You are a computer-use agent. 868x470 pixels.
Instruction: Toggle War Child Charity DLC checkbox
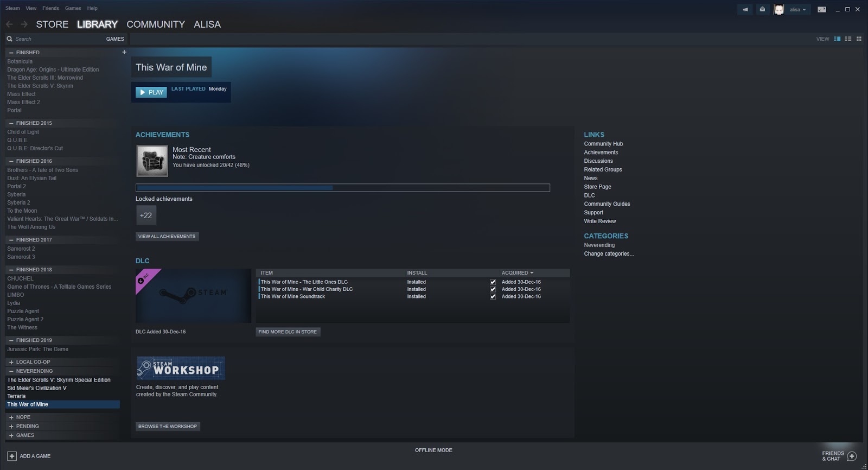493,289
